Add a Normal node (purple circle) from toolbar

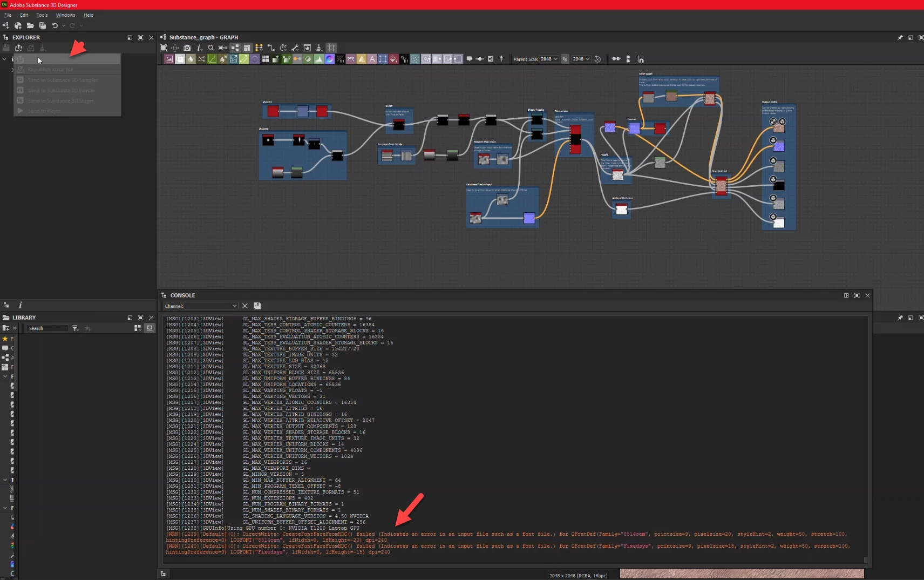[329, 59]
